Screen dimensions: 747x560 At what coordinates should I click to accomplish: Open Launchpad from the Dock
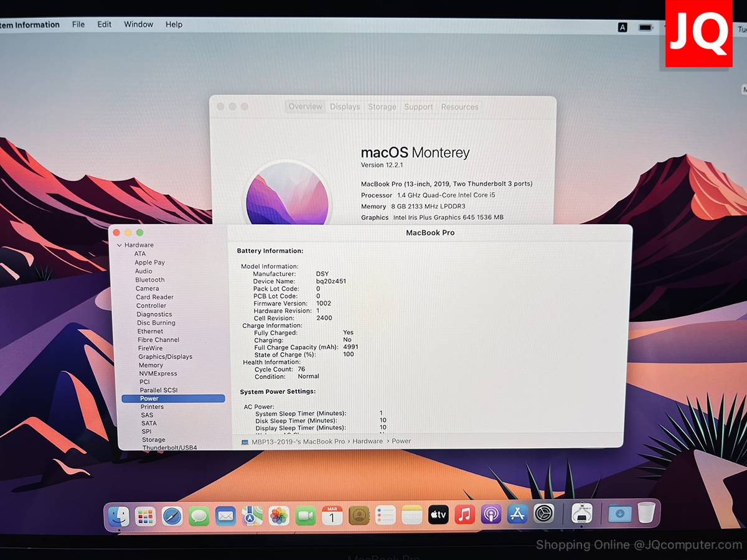click(145, 515)
